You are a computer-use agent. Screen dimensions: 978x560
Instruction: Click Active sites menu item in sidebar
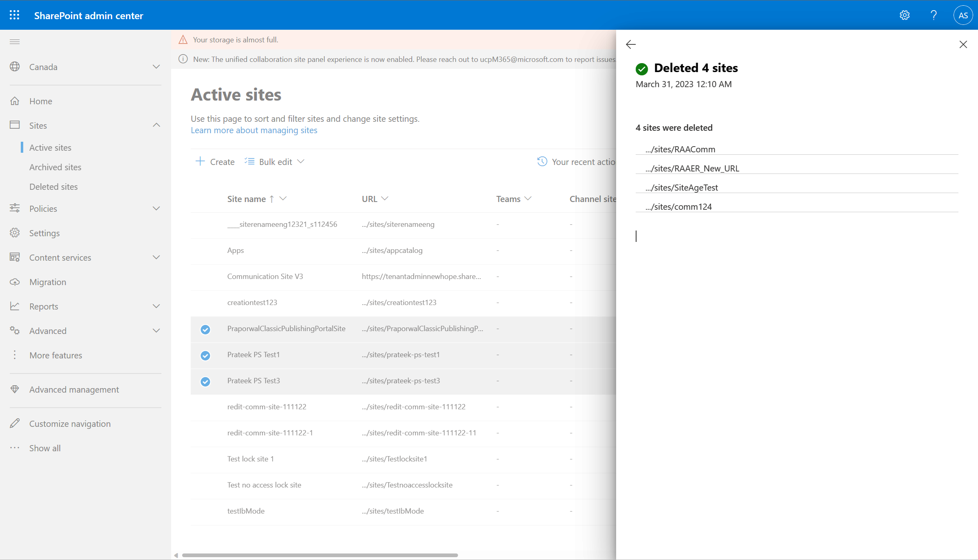[51, 147]
